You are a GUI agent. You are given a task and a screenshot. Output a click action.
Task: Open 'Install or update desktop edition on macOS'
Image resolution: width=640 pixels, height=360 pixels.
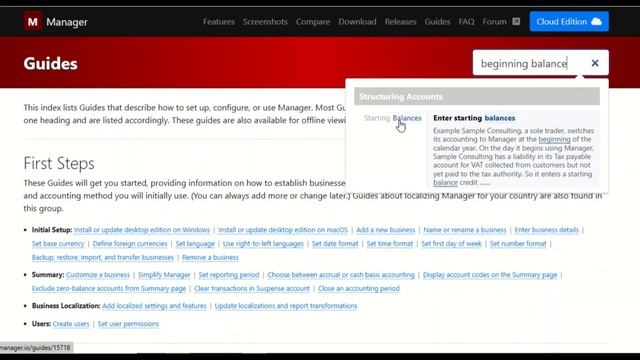pyautogui.click(x=283, y=230)
